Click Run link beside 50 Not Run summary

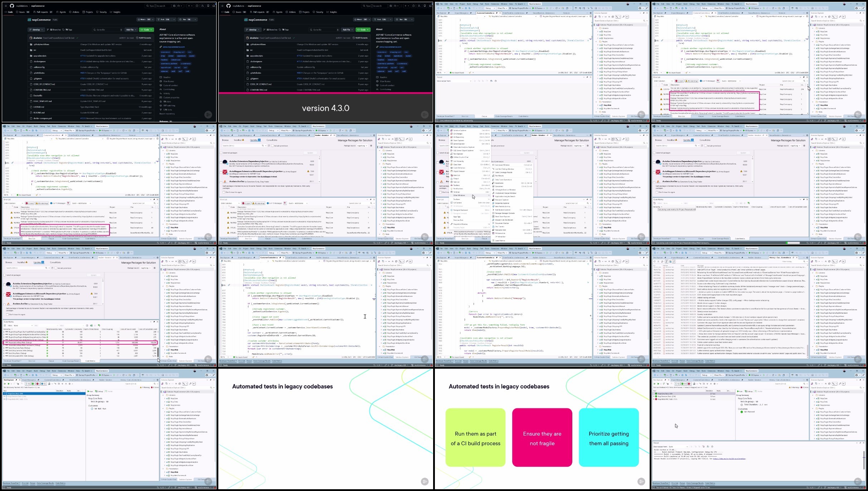point(91,391)
